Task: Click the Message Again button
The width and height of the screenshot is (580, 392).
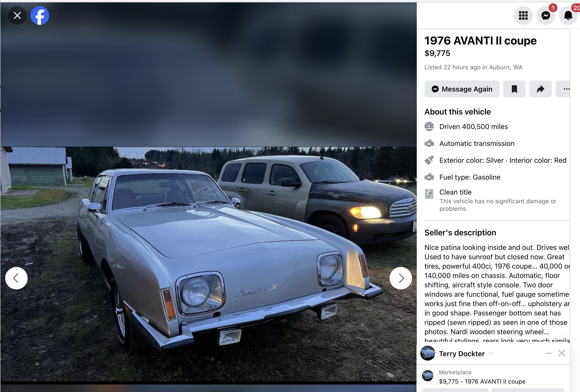Action: tap(462, 89)
